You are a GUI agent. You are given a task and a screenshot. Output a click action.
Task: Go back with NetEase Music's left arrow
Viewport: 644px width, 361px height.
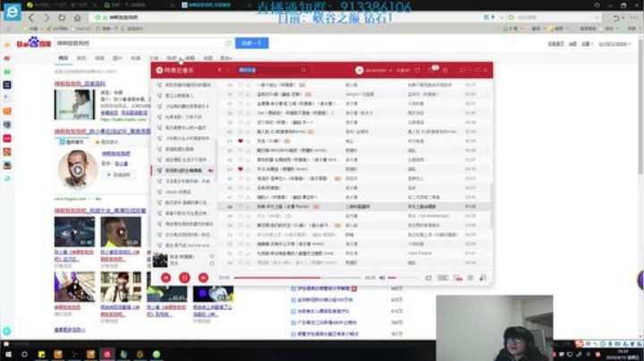pyautogui.click(x=220, y=71)
